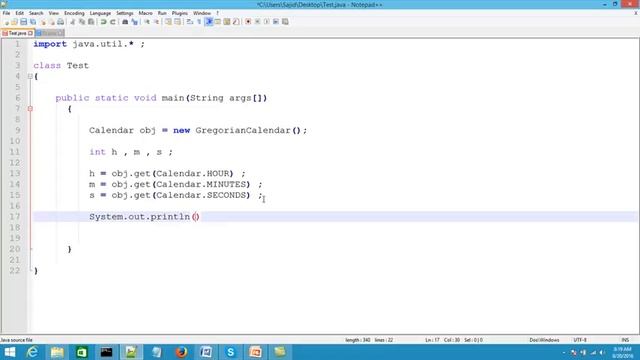
Task: Select the Test.java tab
Action: 18,33
